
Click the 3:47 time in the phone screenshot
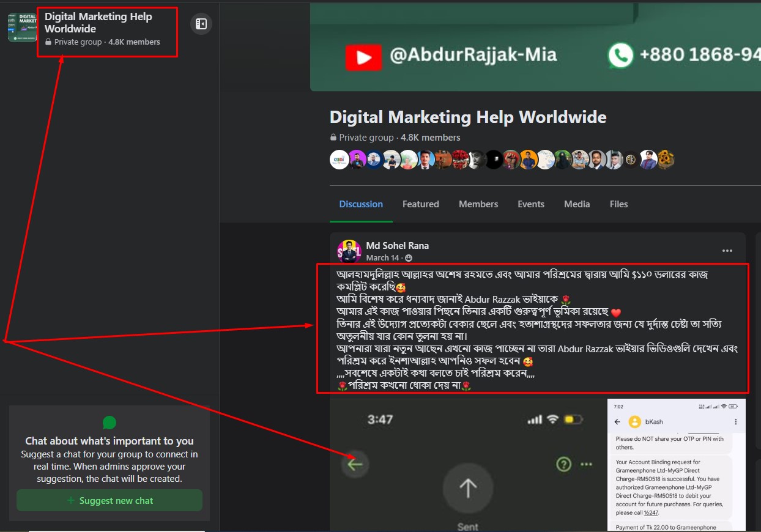tap(380, 419)
